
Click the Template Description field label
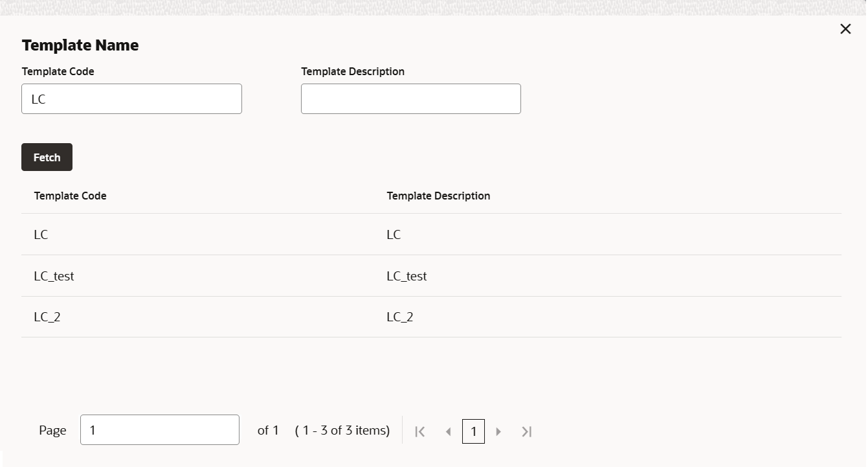point(353,71)
